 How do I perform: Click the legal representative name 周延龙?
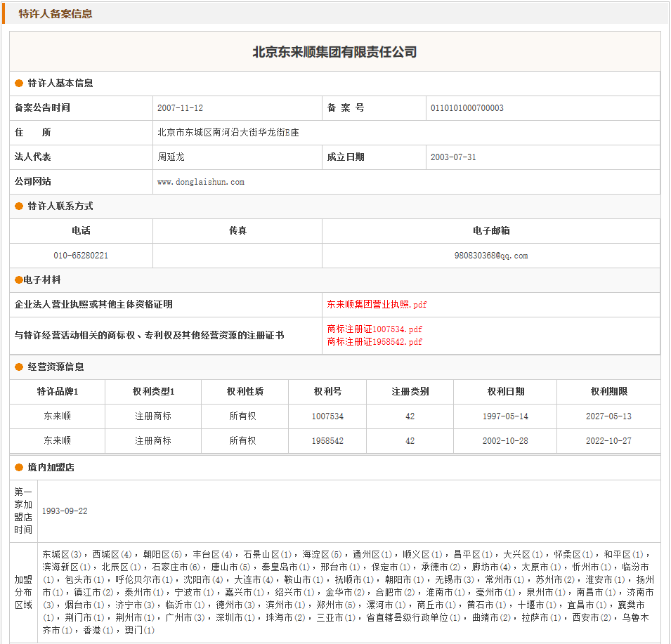click(171, 157)
